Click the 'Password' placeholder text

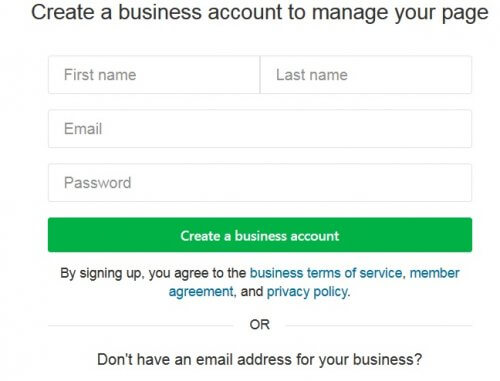pos(98,183)
